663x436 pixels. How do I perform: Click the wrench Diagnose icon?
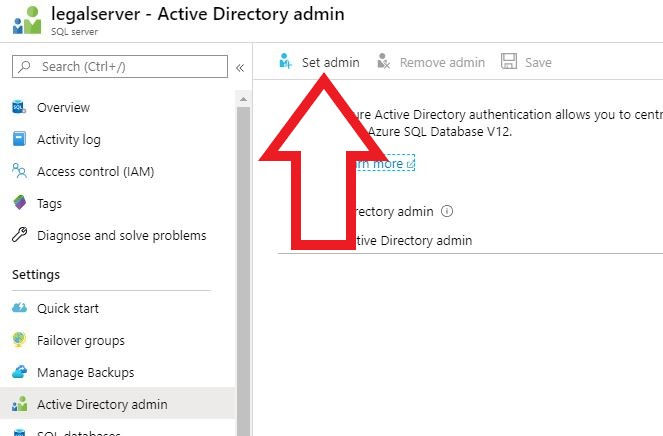pyautogui.click(x=19, y=234)
